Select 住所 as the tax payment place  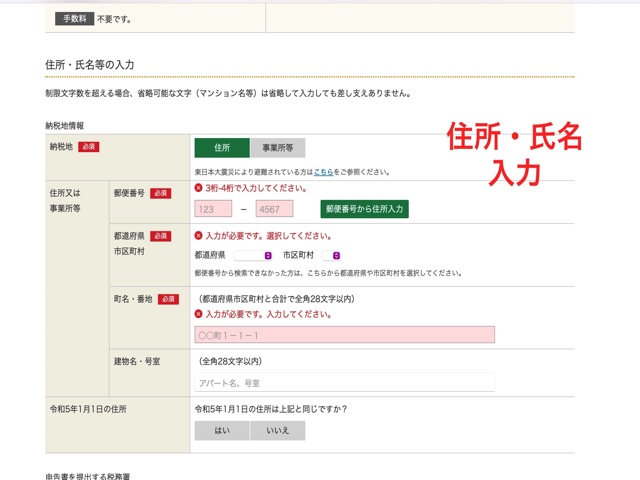pos(222,148)
